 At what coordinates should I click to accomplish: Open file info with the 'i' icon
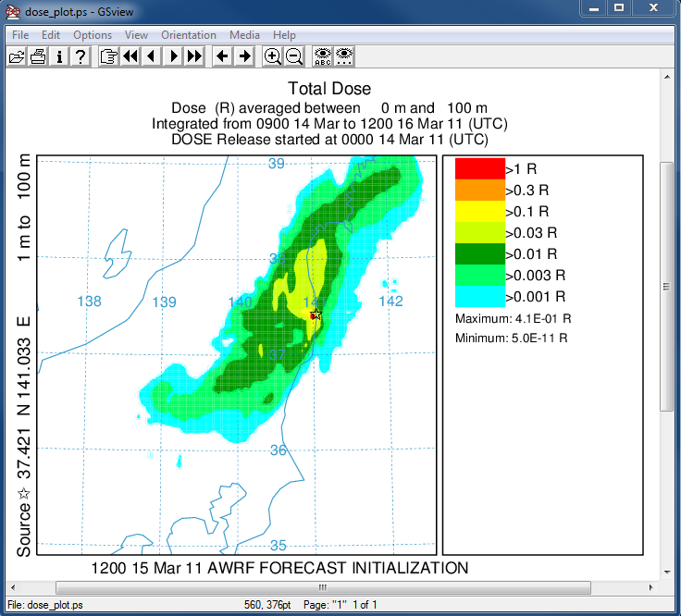(x=59, y=56)
